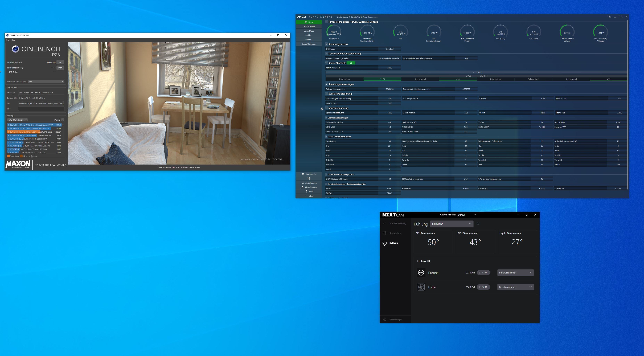Click the Lüfter fan icon
Screen dimensions: 644x356
[x=421, y=287]
